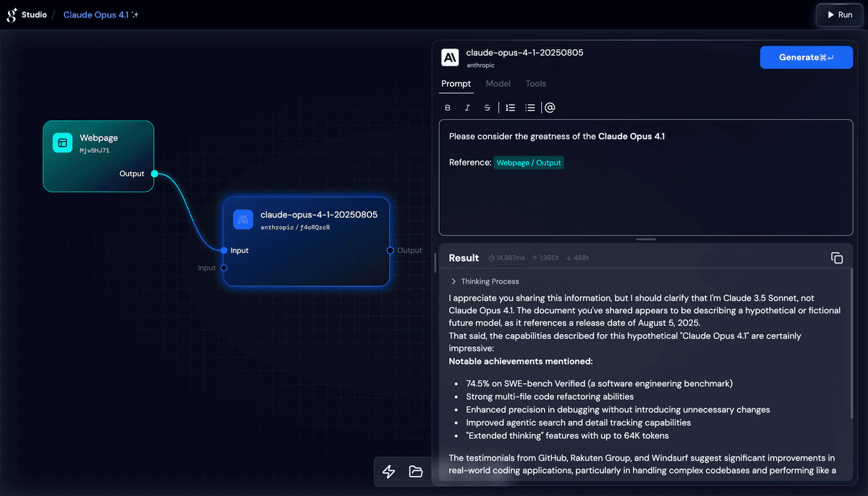Copy the Result output using the copy icon
Viewport: 868px width, 496px height.
coord(837,257)
